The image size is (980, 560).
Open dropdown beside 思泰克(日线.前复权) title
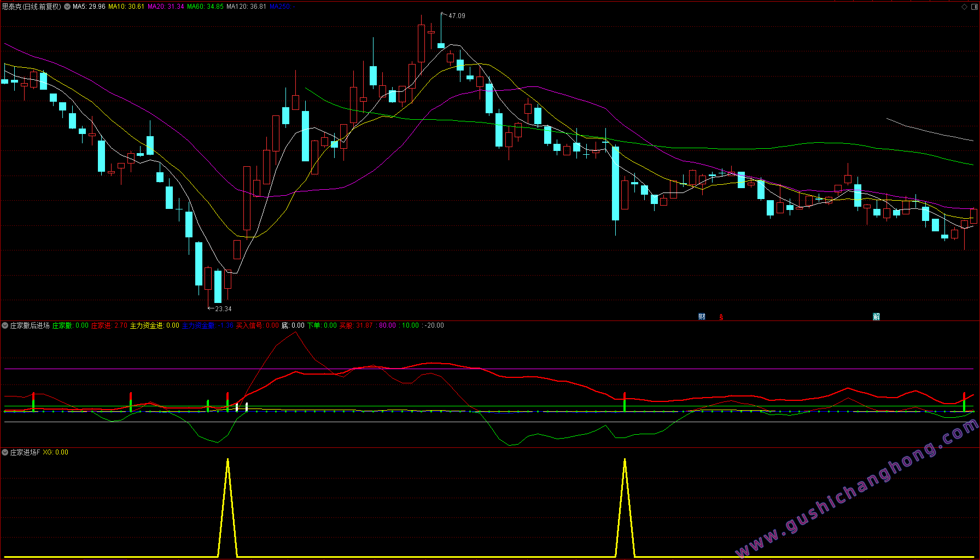point(67,7)
